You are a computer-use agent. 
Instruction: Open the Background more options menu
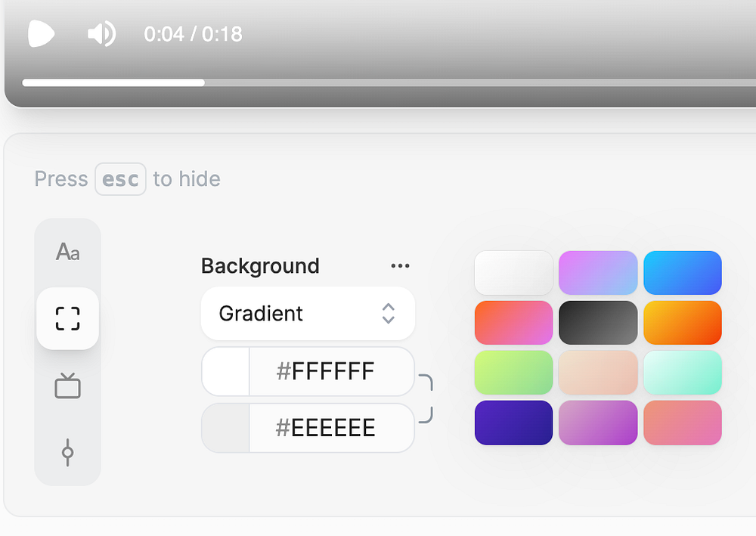[400, 266]
